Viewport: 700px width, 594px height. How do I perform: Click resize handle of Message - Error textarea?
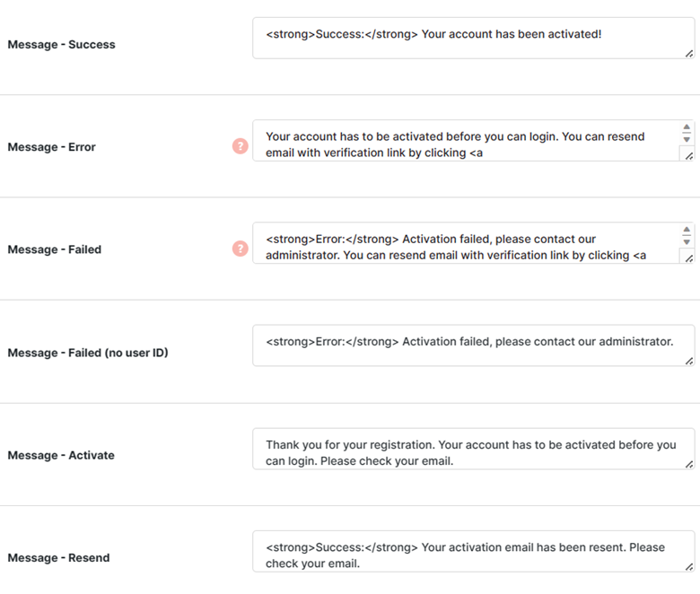point(689,156)
